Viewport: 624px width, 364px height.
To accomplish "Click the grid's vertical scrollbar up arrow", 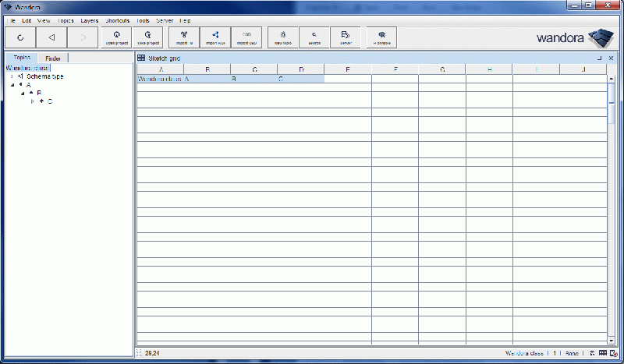I will (x=612, y=79).
